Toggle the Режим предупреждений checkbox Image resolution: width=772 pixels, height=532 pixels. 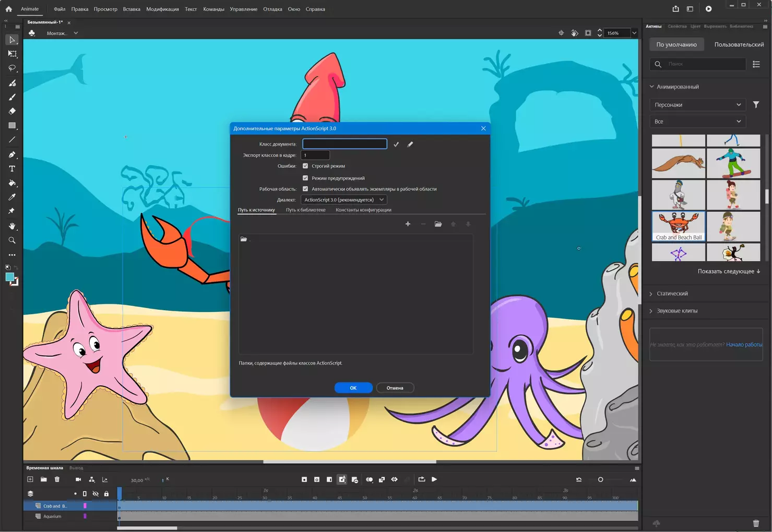tap(305, 178)
